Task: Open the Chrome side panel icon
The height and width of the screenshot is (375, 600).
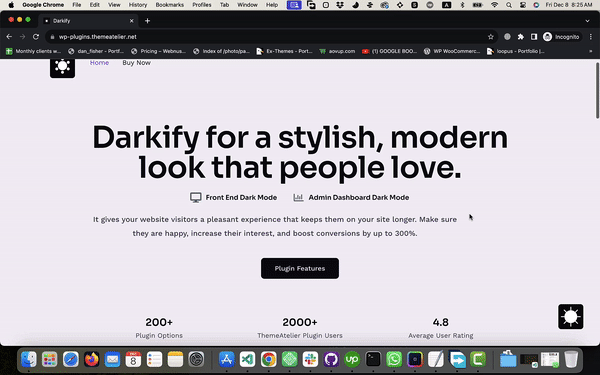Action: [534, 37]
